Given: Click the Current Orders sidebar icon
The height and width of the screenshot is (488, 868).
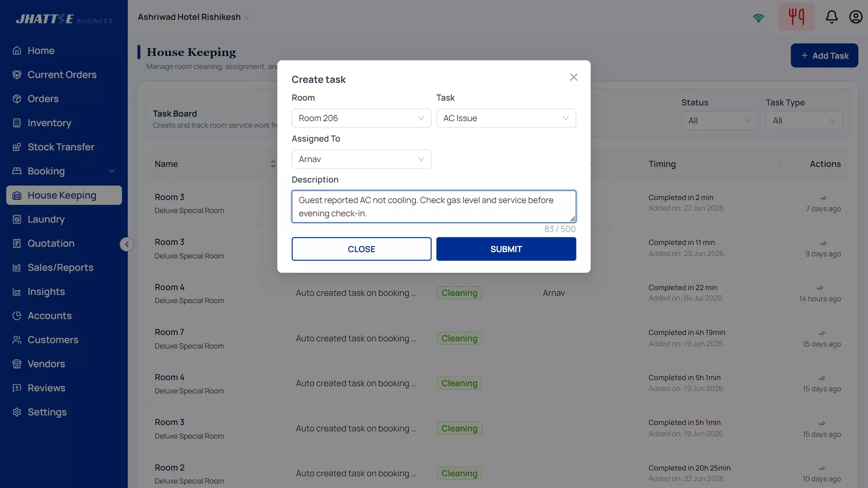Looking at the screenshot, I should click(x=17, y=75).
